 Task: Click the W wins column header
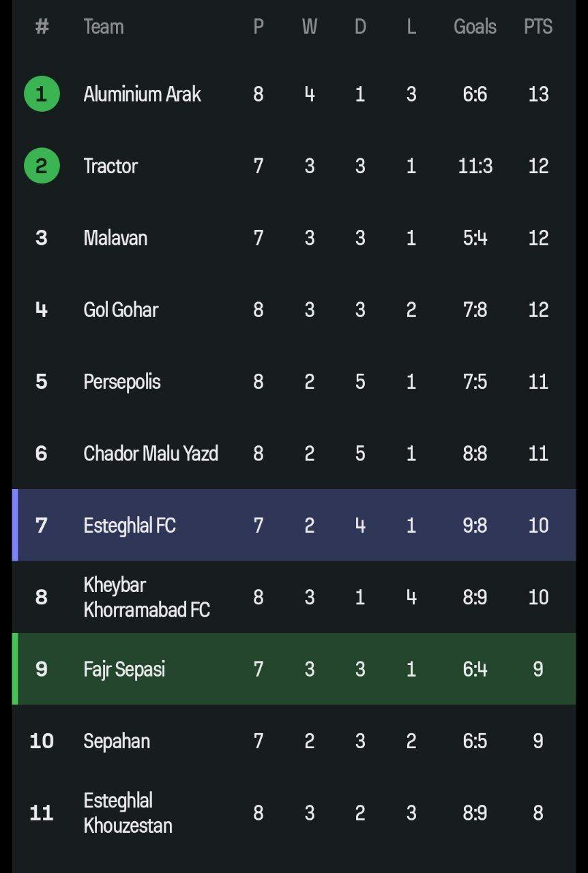(310, 27)
